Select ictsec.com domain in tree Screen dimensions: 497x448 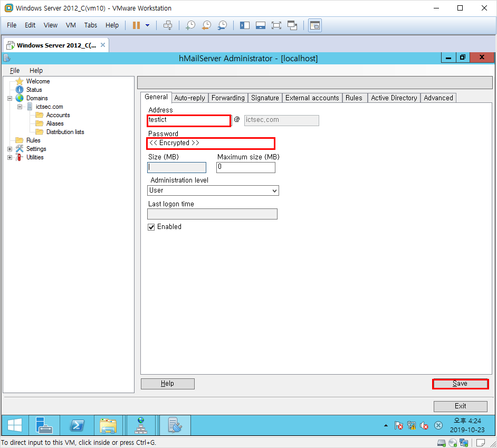click(49, 107)
